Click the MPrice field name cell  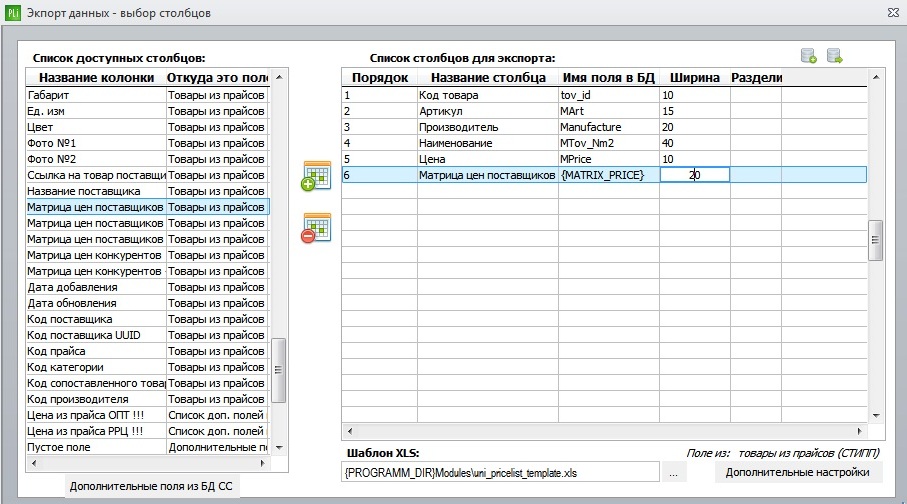pos(609,159)
